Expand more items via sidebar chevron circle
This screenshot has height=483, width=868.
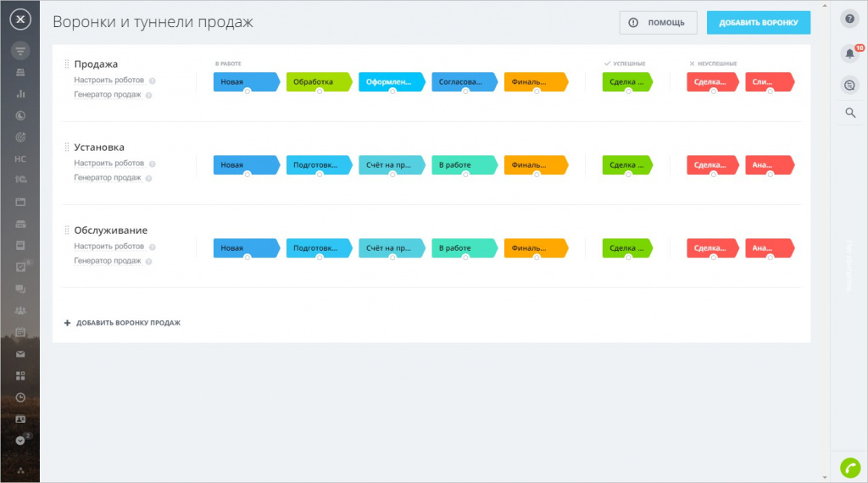20,441
